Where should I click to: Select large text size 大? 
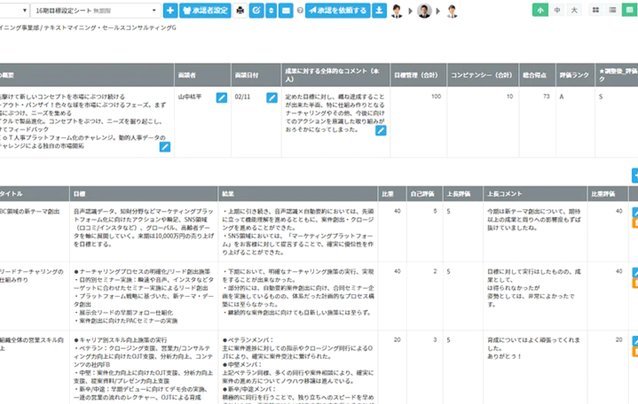[x=574, y=10]
